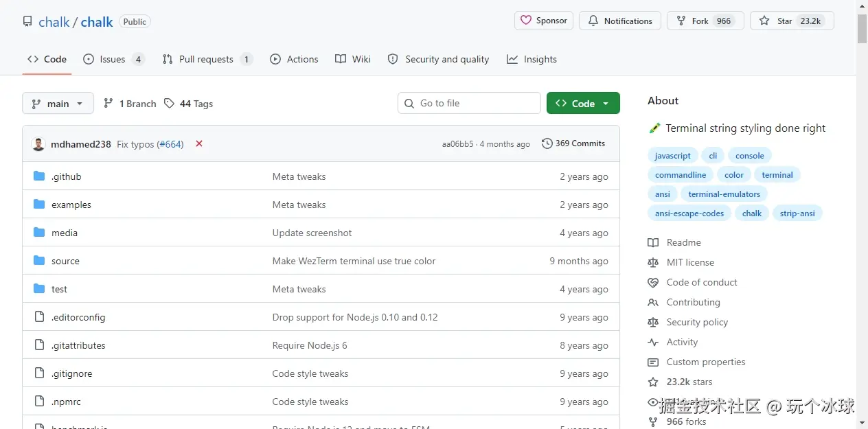Click 'Drop support for Node.js 0.10 and 0.12'
The width and height of the screenshot is (868, 429).
(x=355, y=317)
